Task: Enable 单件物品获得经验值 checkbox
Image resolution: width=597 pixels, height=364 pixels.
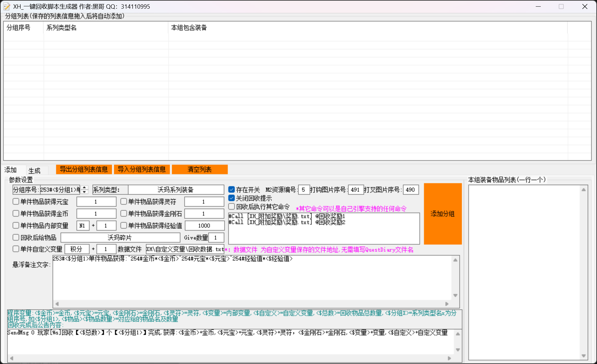Action: point(123,225)
